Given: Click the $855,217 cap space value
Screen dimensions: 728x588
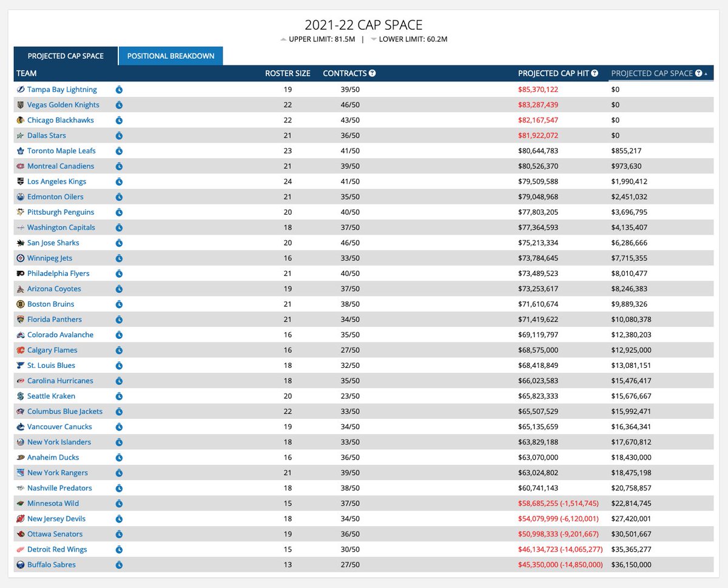Looking at the screenshot, I should click(x=626, y=151).
